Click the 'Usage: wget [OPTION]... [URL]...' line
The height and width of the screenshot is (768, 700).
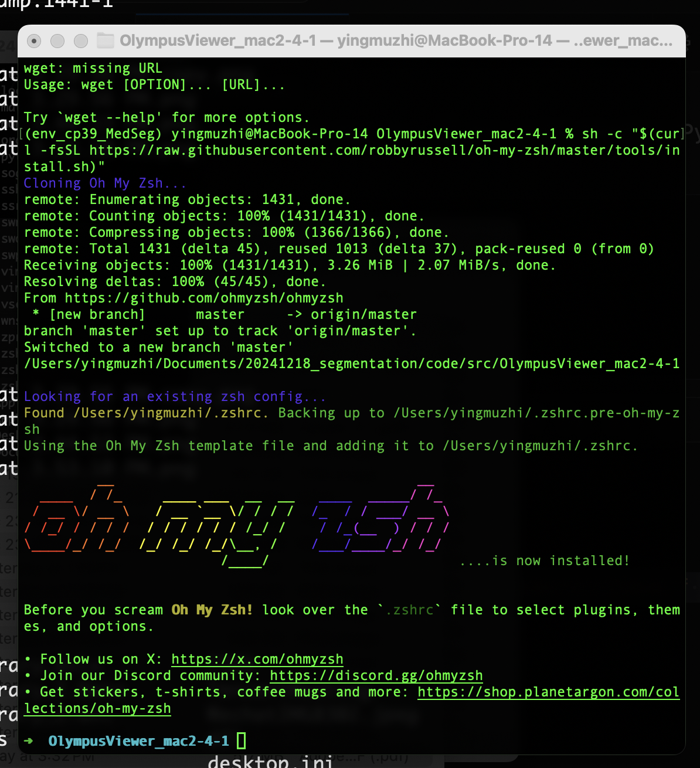pos(154,84)
